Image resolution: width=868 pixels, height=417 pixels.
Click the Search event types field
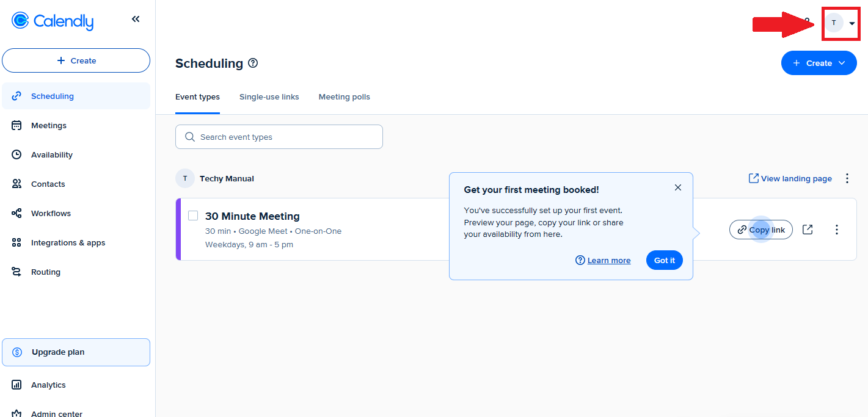click(279, 137)
